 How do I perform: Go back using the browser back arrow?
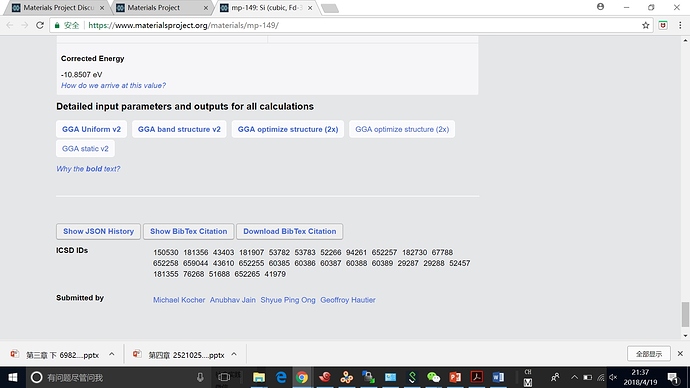pyautogui.click(x=10, y=26)
